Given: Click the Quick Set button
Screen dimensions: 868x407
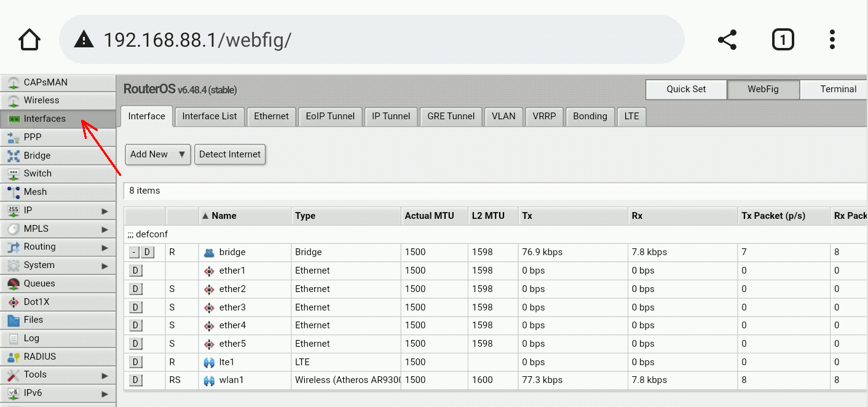Looking at the screenshot, I should [x=686, y=89].
